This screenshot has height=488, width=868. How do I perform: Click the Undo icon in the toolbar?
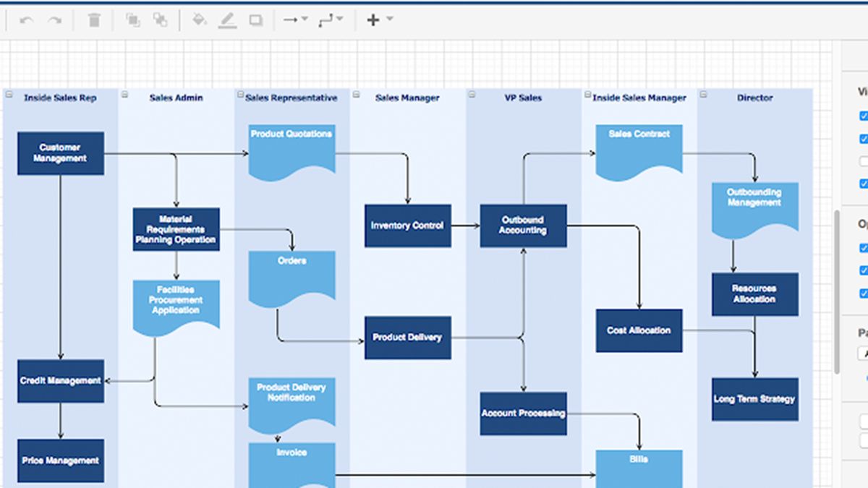tap(25, 20)
